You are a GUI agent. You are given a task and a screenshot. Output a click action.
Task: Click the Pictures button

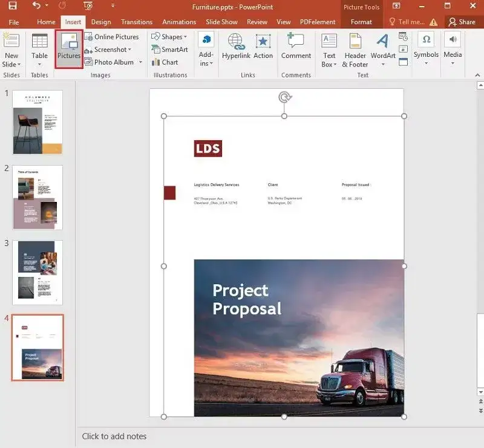(69, 49)
